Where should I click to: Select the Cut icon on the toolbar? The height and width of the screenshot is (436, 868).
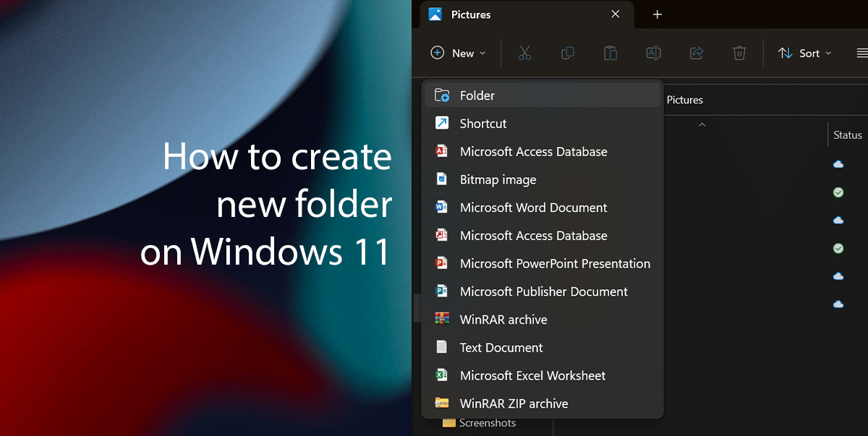click(525, 53)
